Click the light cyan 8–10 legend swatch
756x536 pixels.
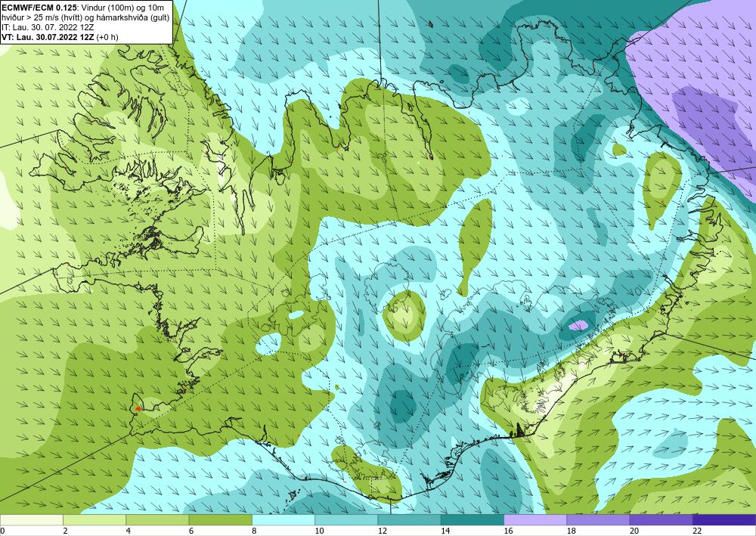pos(283,520)
